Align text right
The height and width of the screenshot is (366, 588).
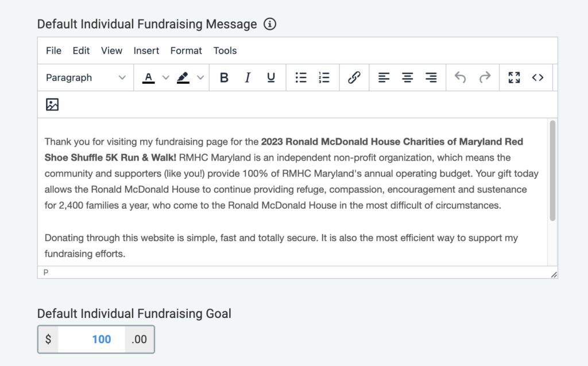[431, 77]
